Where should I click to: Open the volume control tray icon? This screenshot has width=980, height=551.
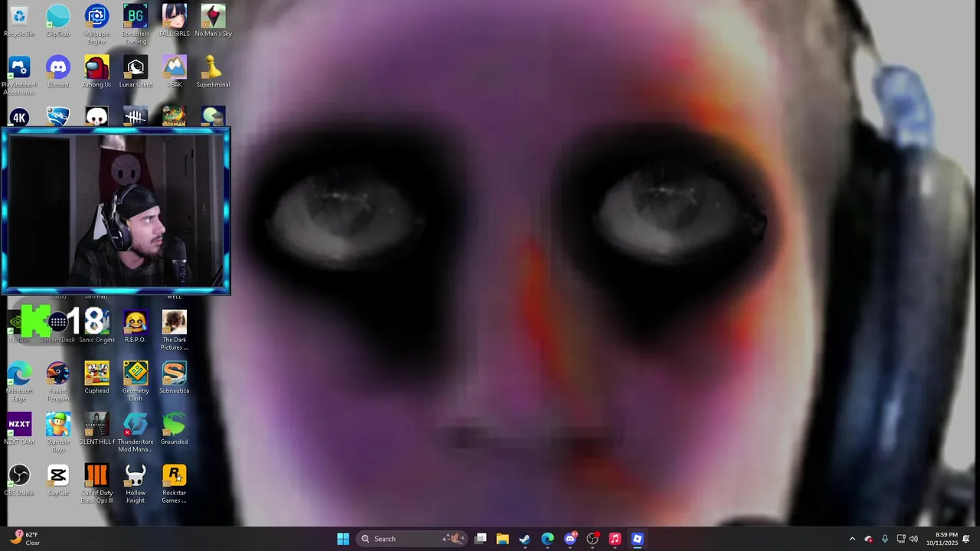[x=913, y=539]
